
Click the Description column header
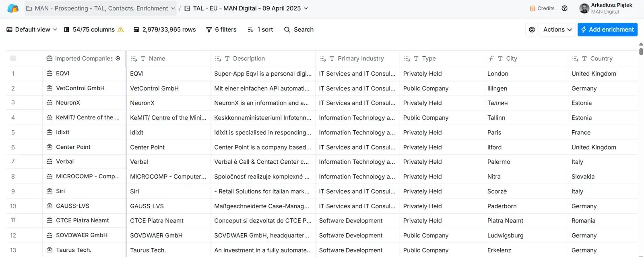pos(263,58)
